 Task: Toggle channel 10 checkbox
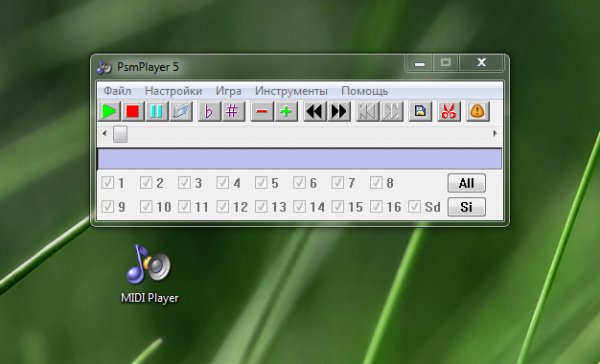146,207
